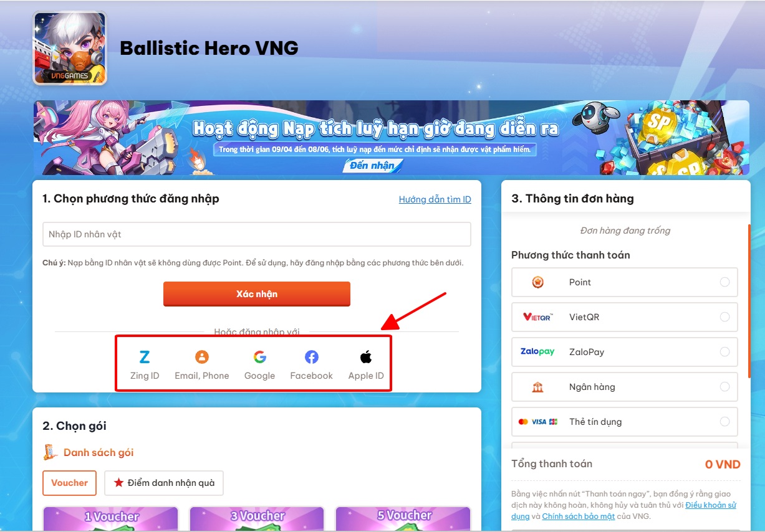Click the Ballistic Hero game logo
The width and height of the screenshot is (765, 532).
click(70, 48)
